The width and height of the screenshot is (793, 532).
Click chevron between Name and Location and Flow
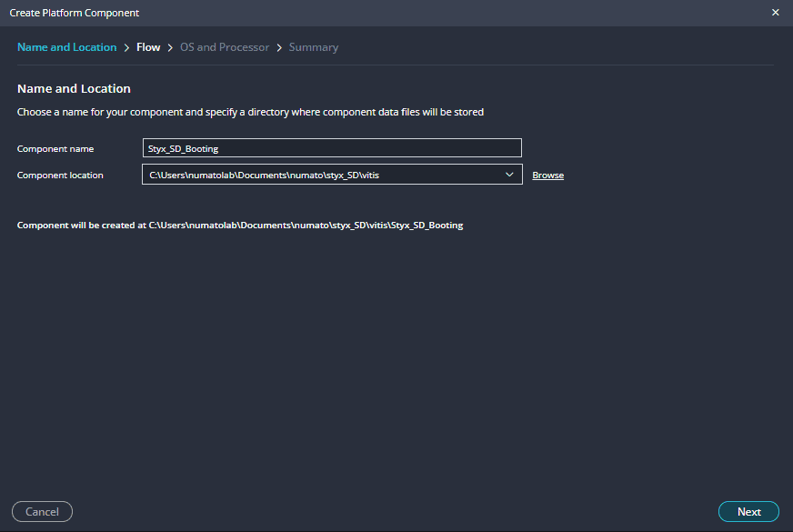126,47
